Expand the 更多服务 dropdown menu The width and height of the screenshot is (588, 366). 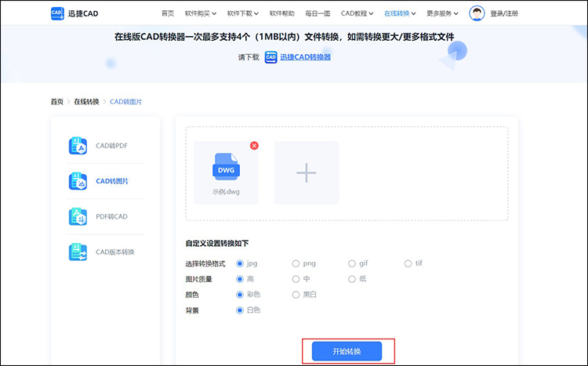pyautogui.click(x=444, y=13)
